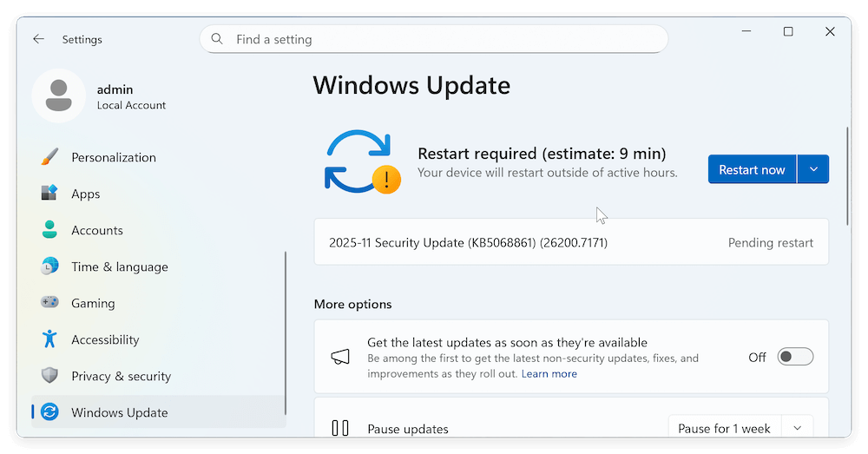The image size is (868, 454).
Task: Click the Restart now button
Action: point(752,169)
